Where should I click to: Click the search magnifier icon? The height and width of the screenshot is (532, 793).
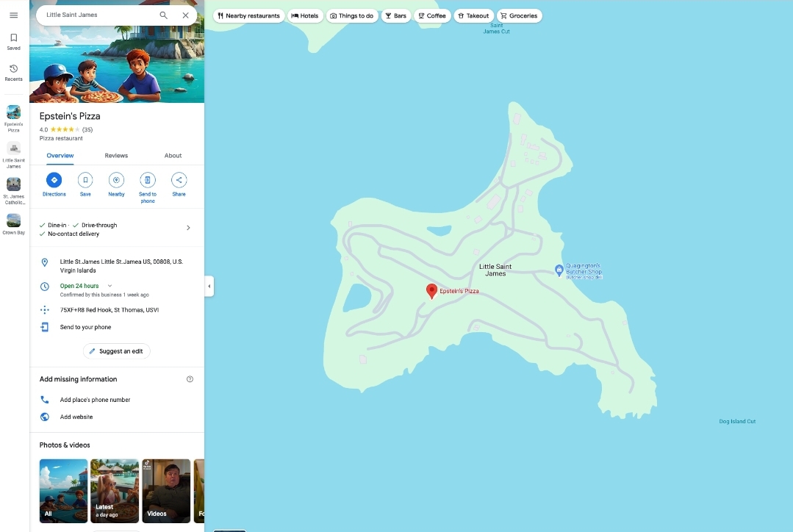click(x=163, y=15)
